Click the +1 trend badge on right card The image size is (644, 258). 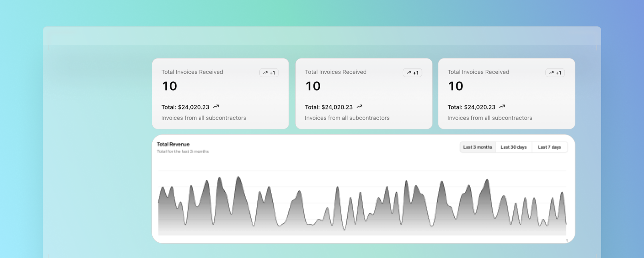tap(555, 73)
